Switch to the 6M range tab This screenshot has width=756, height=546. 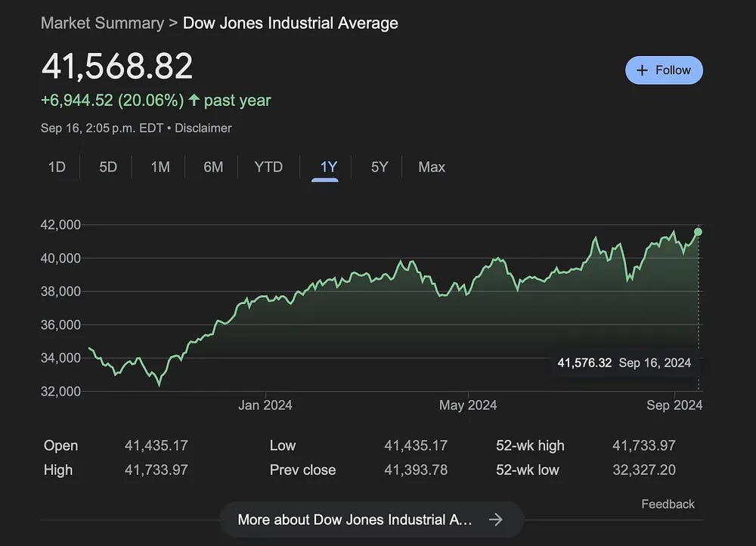213,167
